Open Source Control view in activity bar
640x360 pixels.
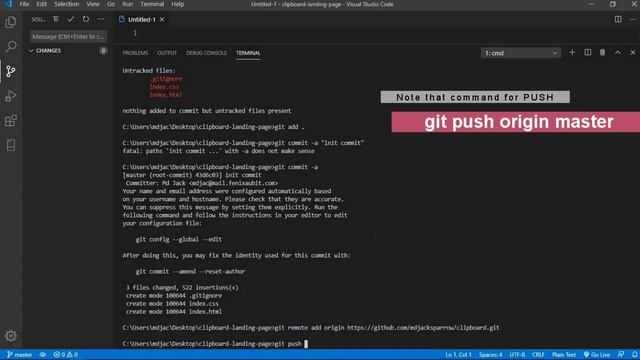pos(11,71)
